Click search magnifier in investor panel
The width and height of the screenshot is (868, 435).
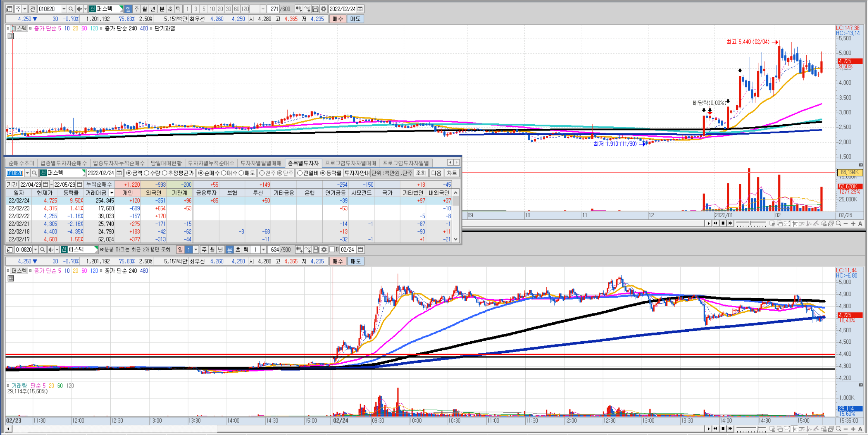(34, 173)
